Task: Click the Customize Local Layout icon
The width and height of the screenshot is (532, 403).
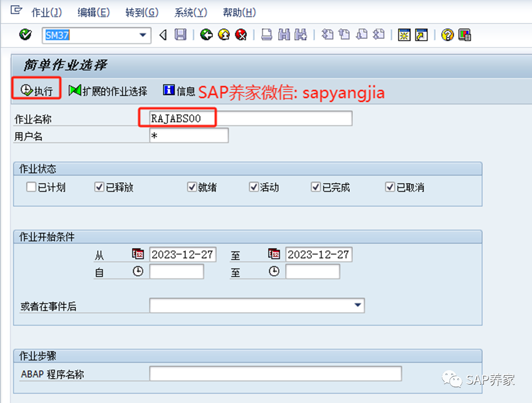Action: (464, 35)
